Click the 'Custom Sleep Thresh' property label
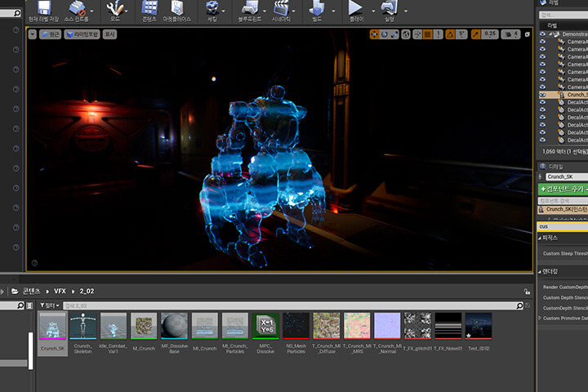This screenshot has width=588, height=392. (x=565, y=254)
